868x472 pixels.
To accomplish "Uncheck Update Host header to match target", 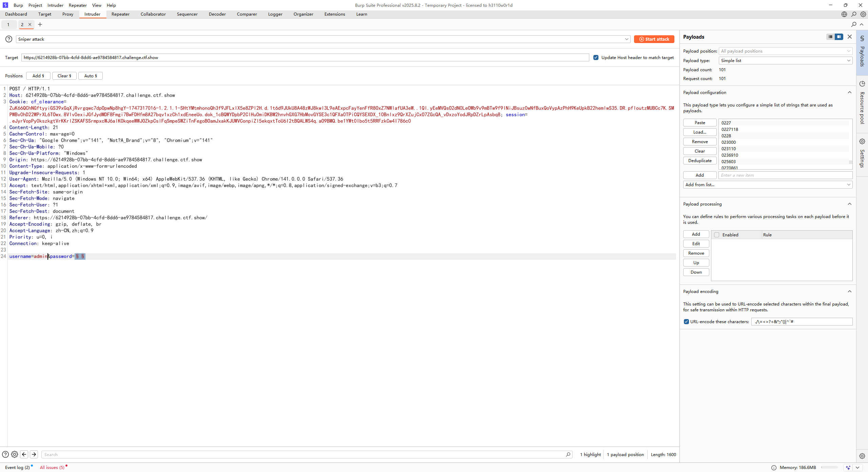I will coord(596,57).
